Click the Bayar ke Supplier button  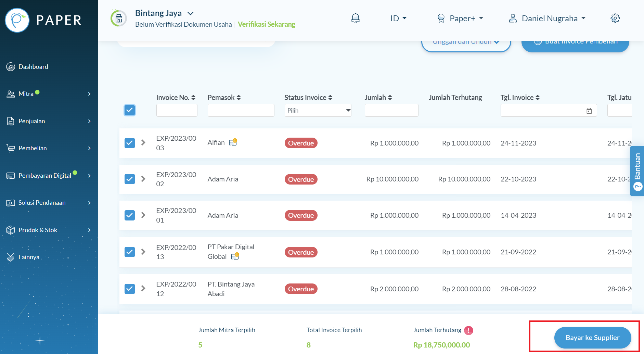pos(592,337)
